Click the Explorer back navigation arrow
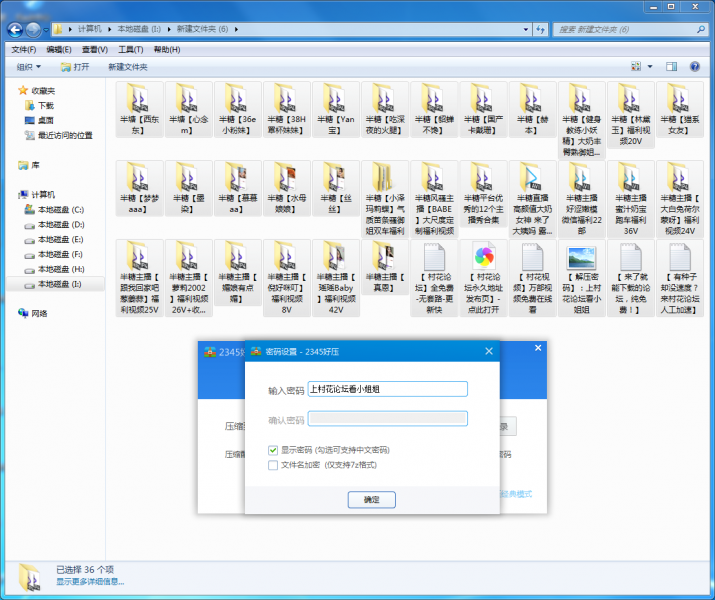Screen dimensions: 715x600 pos(15,29)
